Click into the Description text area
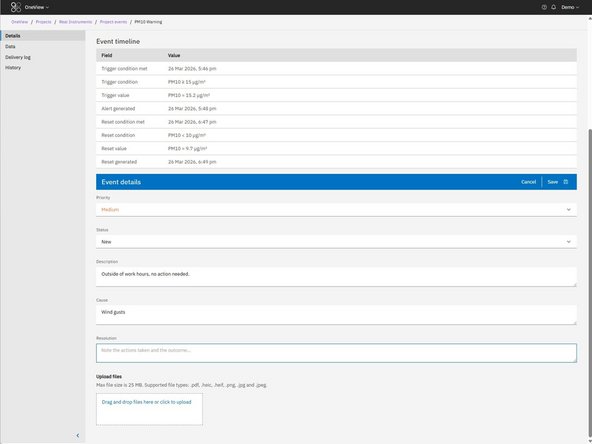The image size is (592, 444). click(x=336, y=277)
